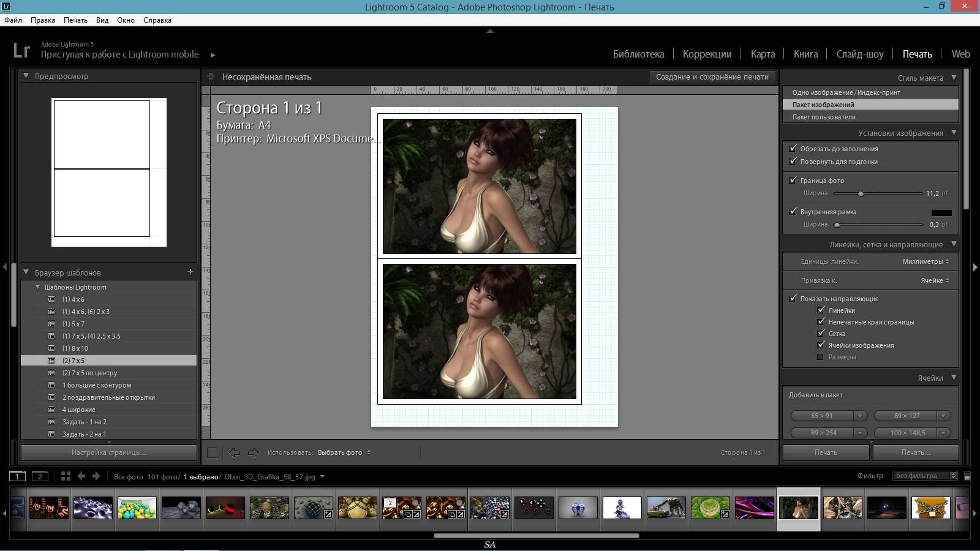Switch to the Слайд-шоу module

coord(860,54)
